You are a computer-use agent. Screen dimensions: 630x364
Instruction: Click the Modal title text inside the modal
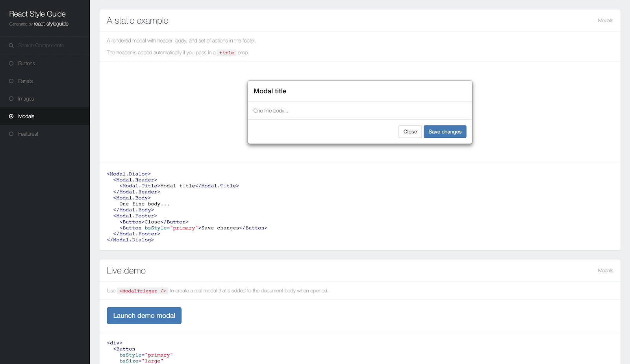270,91
